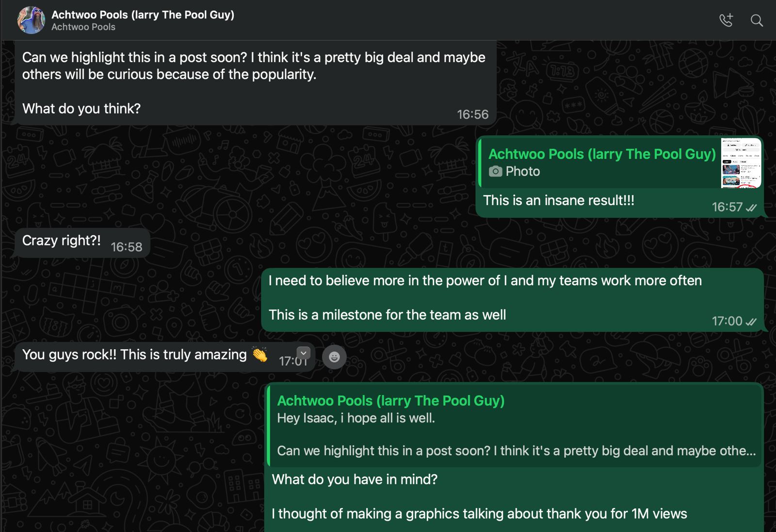Select the "Crazy right?!" message bubble
This screenshot has width=776, height=532.
pos(62,241)
